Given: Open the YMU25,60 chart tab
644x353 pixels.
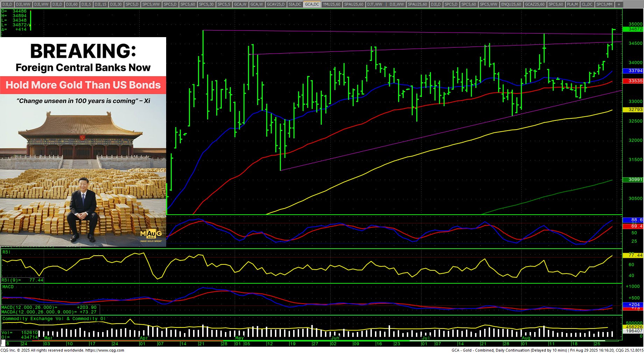Looking at the screenshot, I should [332, 4].
